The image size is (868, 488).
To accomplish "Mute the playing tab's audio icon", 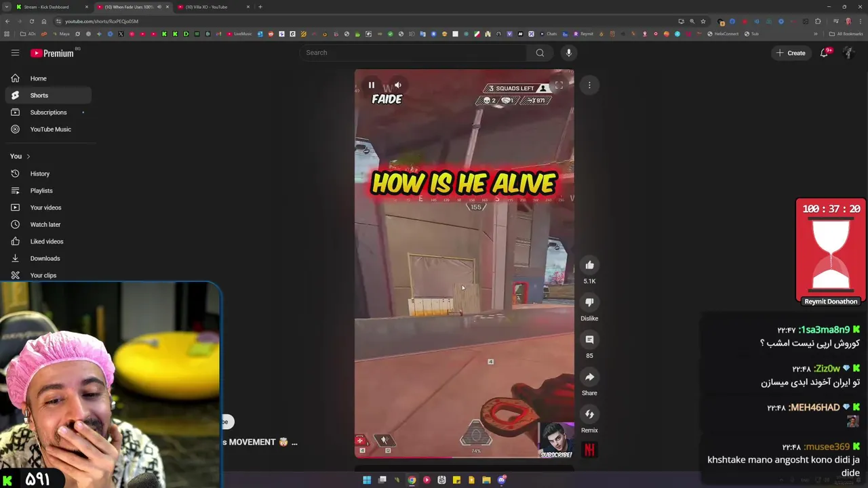I will 159,7.
